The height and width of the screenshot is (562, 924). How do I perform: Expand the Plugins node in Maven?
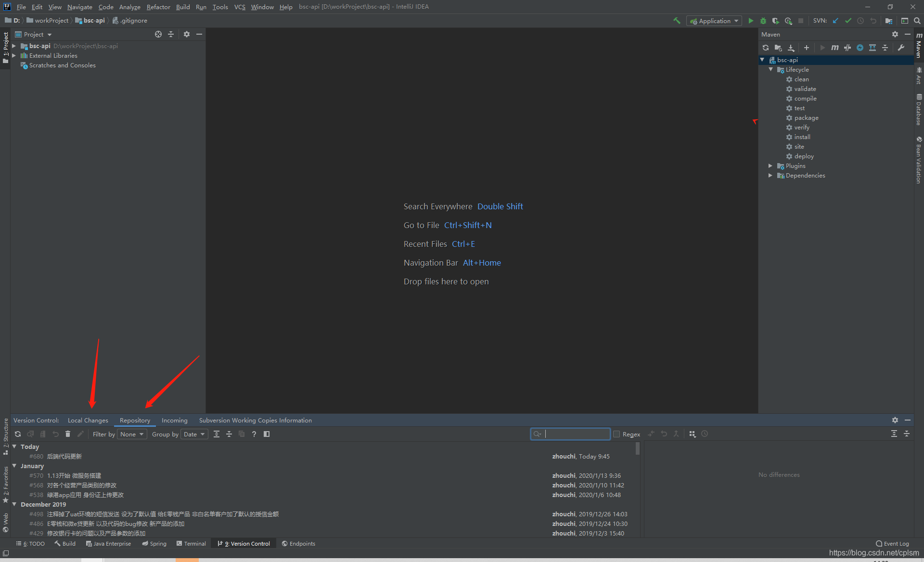[770, 166]
